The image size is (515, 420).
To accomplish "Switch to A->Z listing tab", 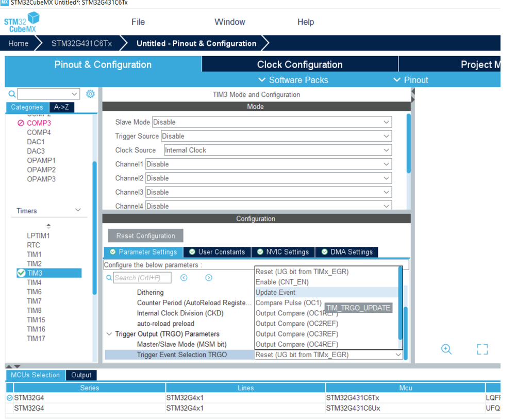I will pos(61,107).
